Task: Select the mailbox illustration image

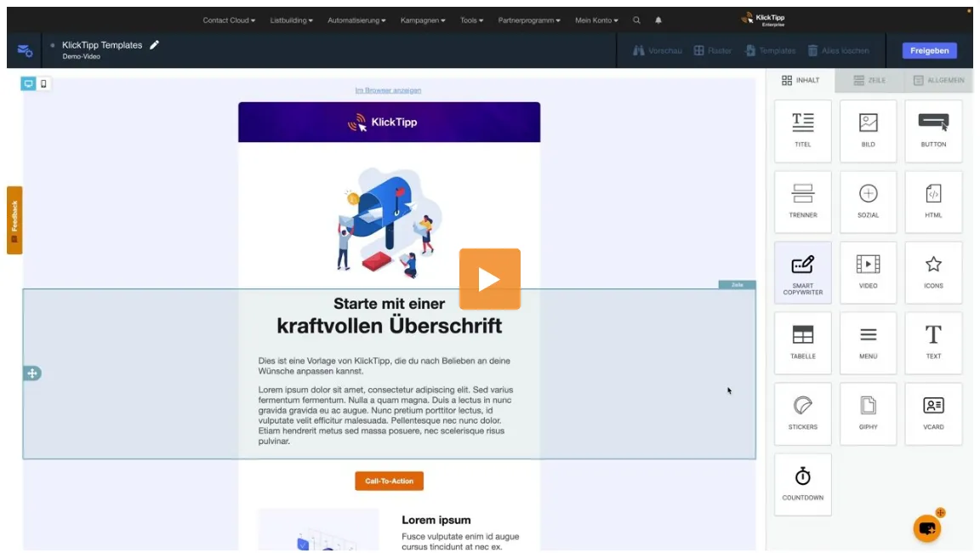Action: coord(390,222)
